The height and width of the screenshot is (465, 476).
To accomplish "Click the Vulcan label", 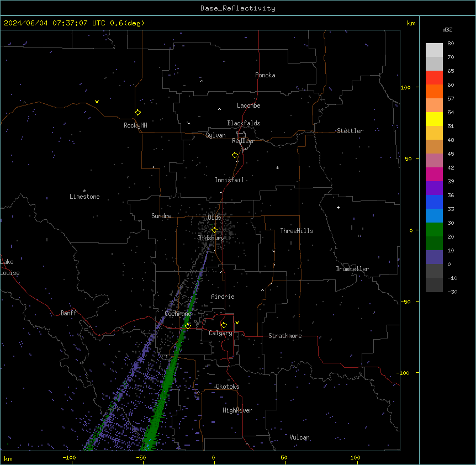I will pyautogui.click(x=299, y=437).
